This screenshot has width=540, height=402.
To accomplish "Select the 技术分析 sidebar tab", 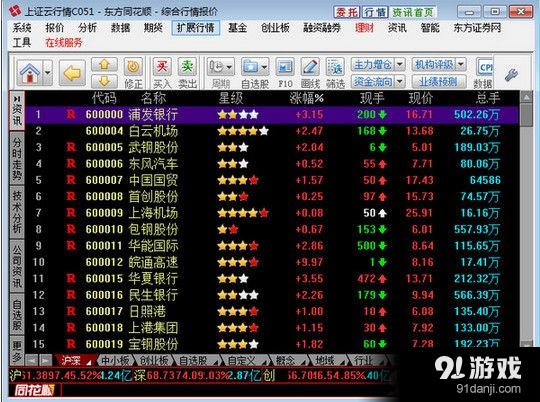I will (x=17, y=212).
